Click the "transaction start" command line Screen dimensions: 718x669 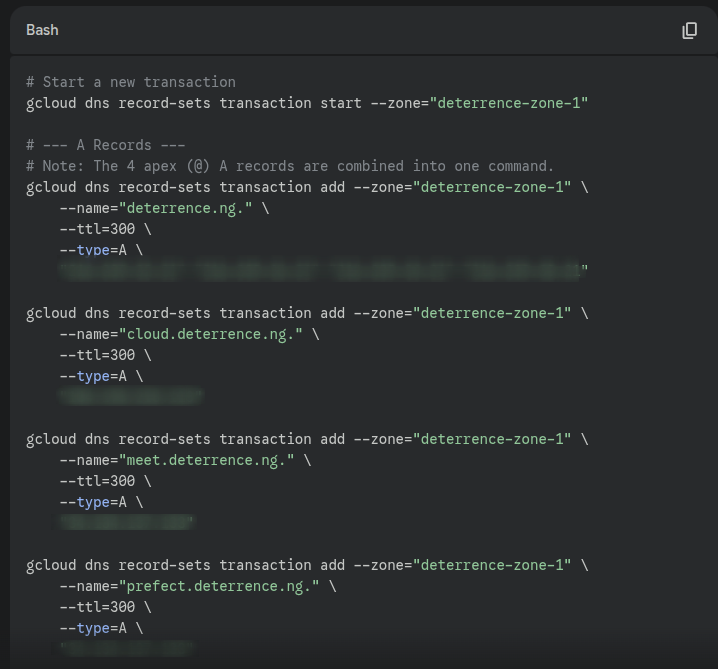[307, 103]
